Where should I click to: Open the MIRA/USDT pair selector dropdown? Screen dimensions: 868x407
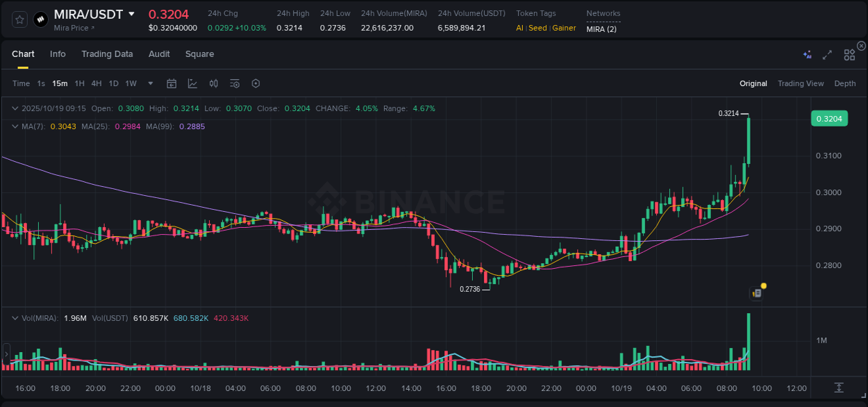pyautogui.click(x=132, y=13)
